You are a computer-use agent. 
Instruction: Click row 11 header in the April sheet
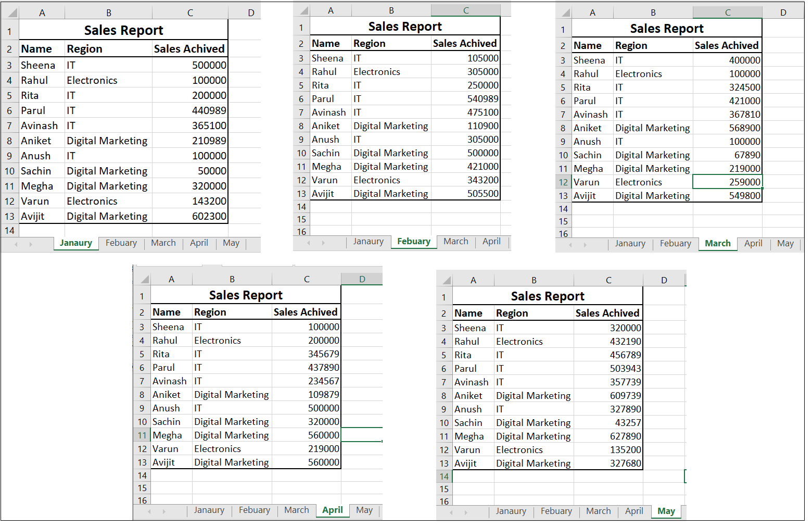[142, 435]
